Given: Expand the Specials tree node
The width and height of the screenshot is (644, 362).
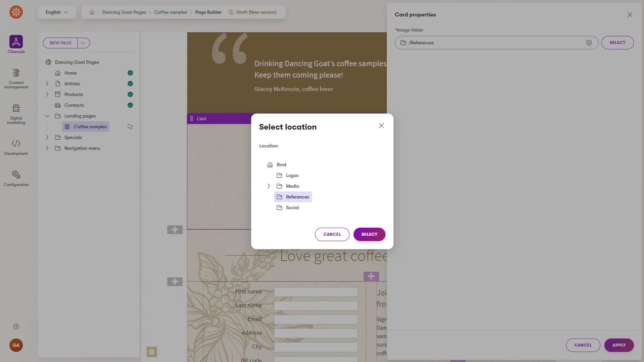Looking at the screenshot, I should [47, 137].
